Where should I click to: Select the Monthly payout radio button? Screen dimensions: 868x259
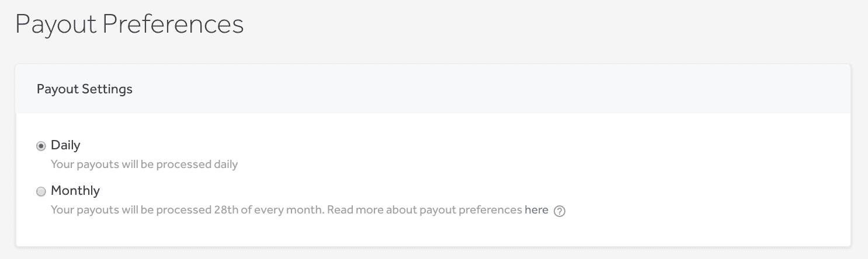pos(41,191)
